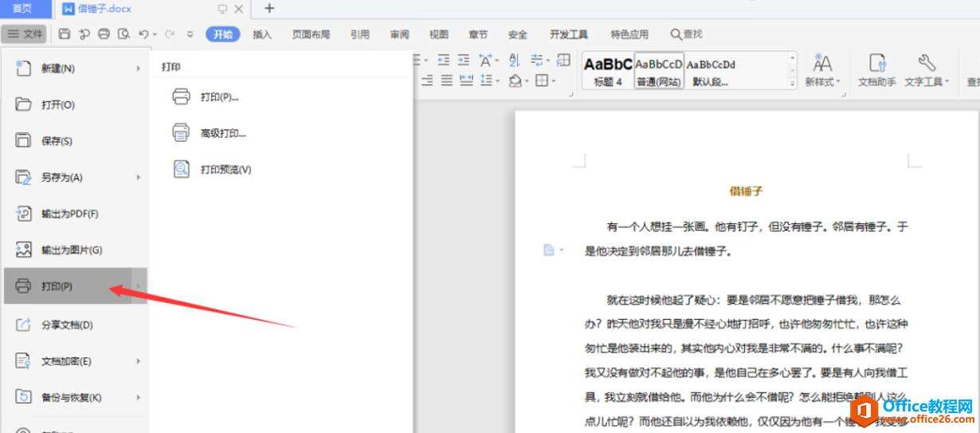Click the new tab plus button

point(269,9)
